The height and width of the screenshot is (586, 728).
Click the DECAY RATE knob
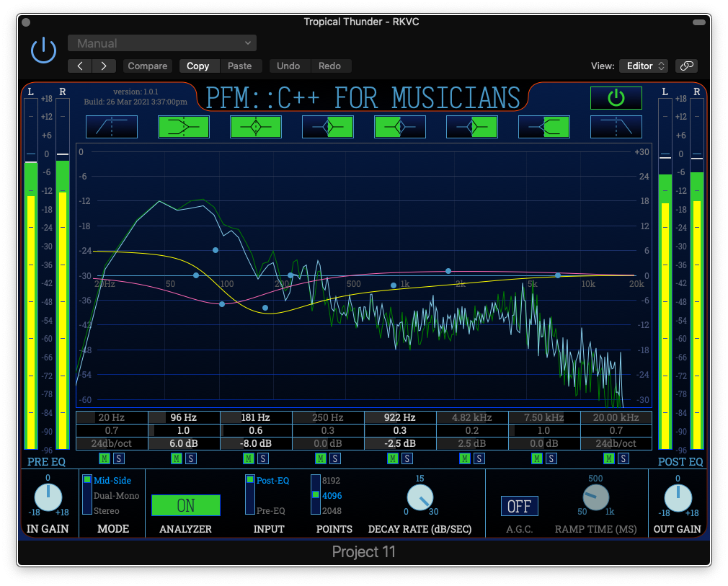point(420,497)
